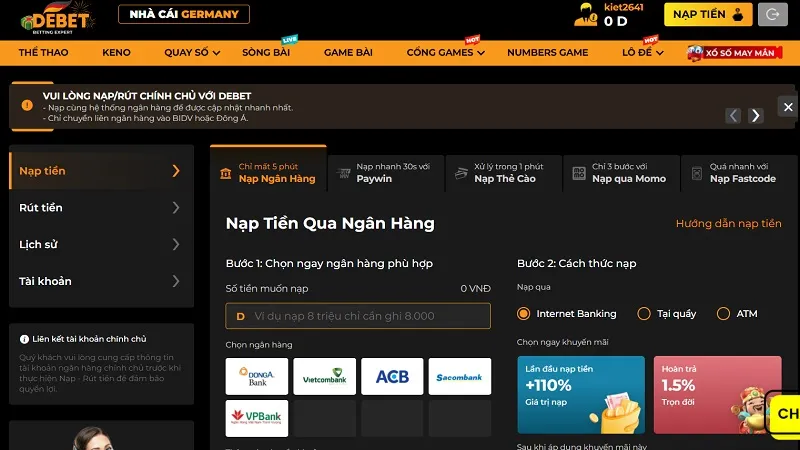This screenshot has width=800, height=450.
Task: Select Internet Banking radio option
Action: pyautogui.click(x=523, y=314)
